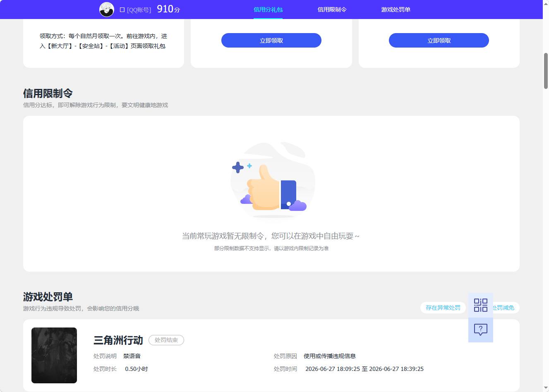The width and height of the screenshot is (549, 392).
Task: Open the 存在异常处罚 link
Action: point(443,308)
